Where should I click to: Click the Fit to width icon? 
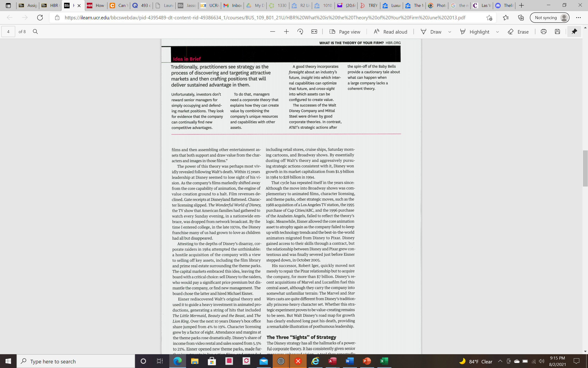314,32
